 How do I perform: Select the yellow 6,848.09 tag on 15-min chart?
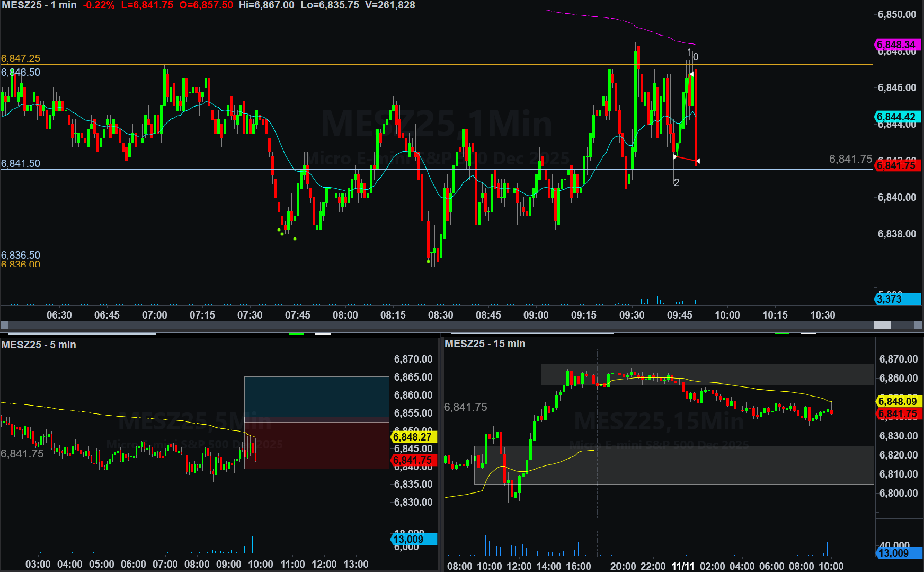coord(898,401)
